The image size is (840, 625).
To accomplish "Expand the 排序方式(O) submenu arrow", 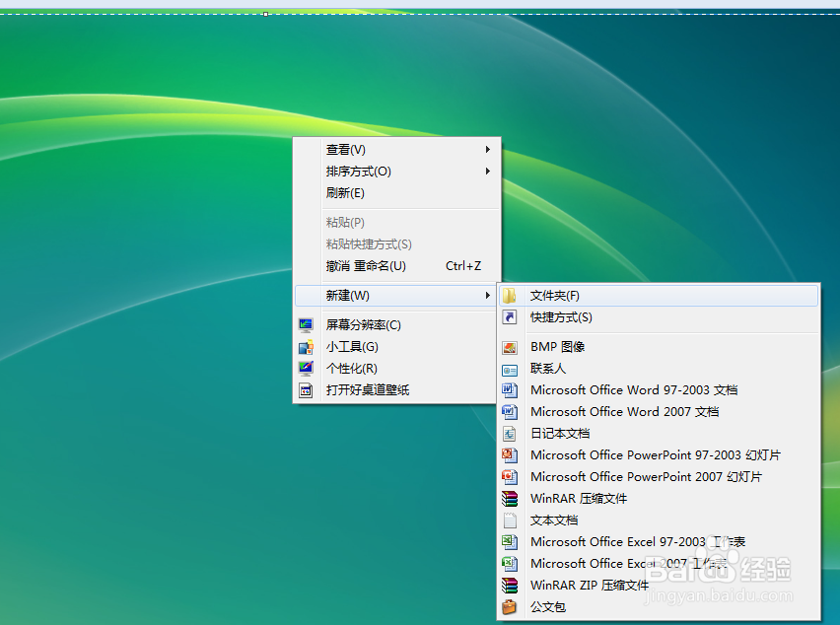I will pos(487,171).
